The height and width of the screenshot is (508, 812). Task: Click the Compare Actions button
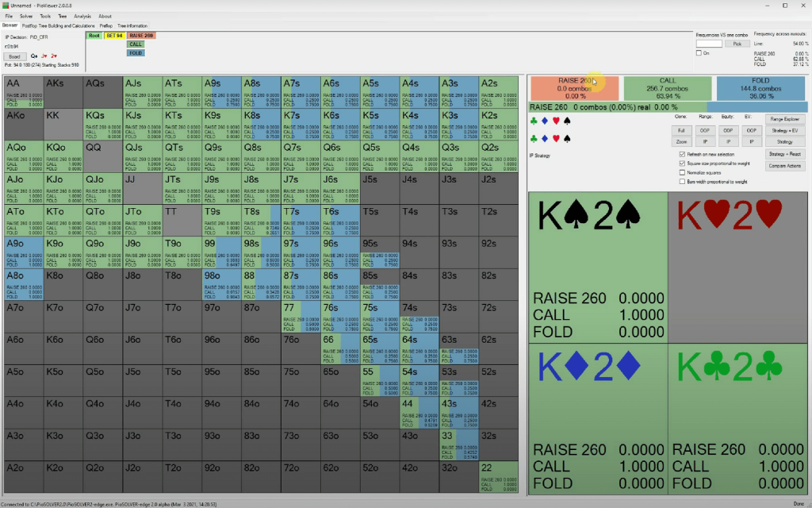785,166
